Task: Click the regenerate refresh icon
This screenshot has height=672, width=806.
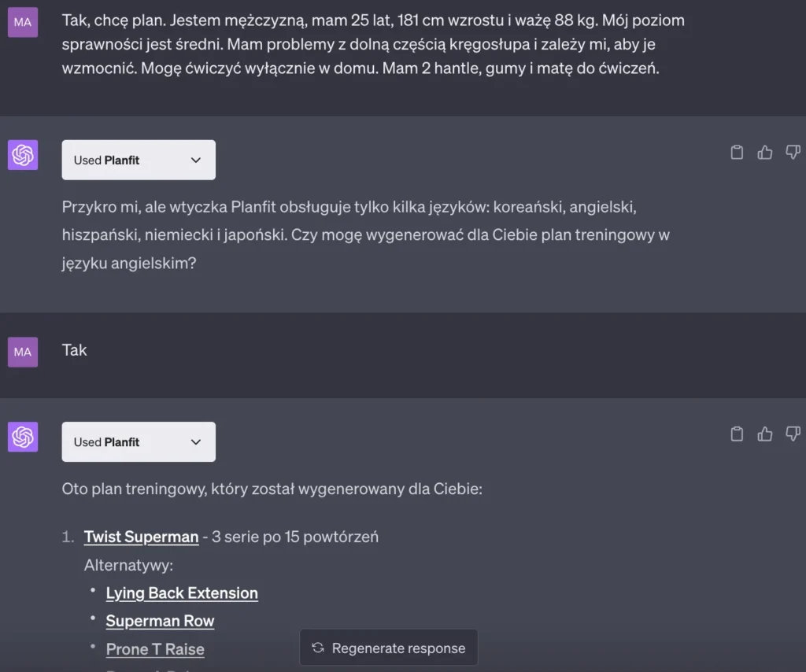Action: tap(317, 648)
